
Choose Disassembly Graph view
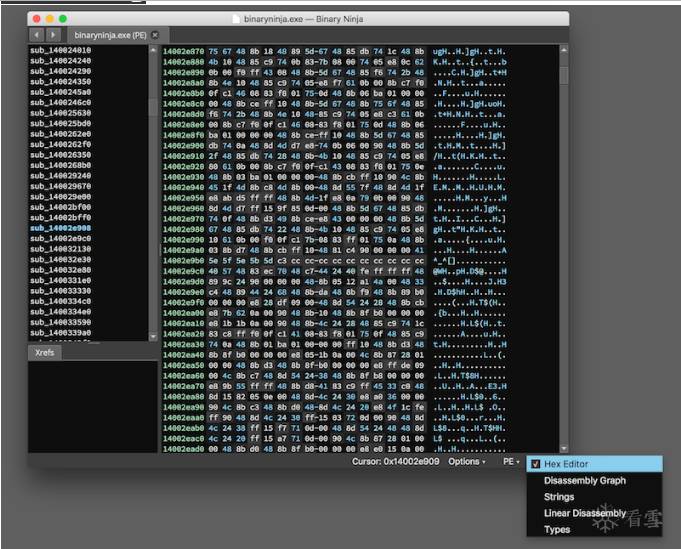pyautogui.click(x=585, y=480)
